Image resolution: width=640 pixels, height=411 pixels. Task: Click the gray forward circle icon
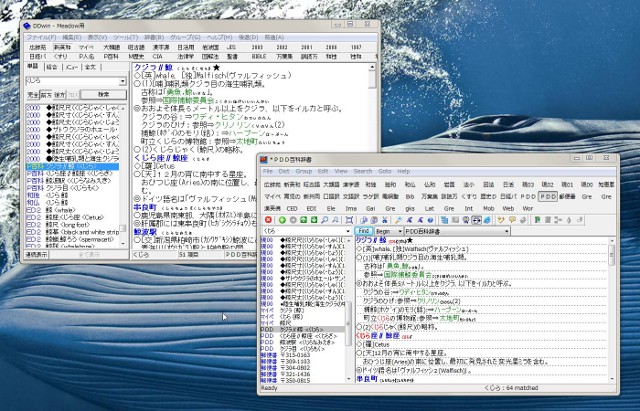(293, 220)
